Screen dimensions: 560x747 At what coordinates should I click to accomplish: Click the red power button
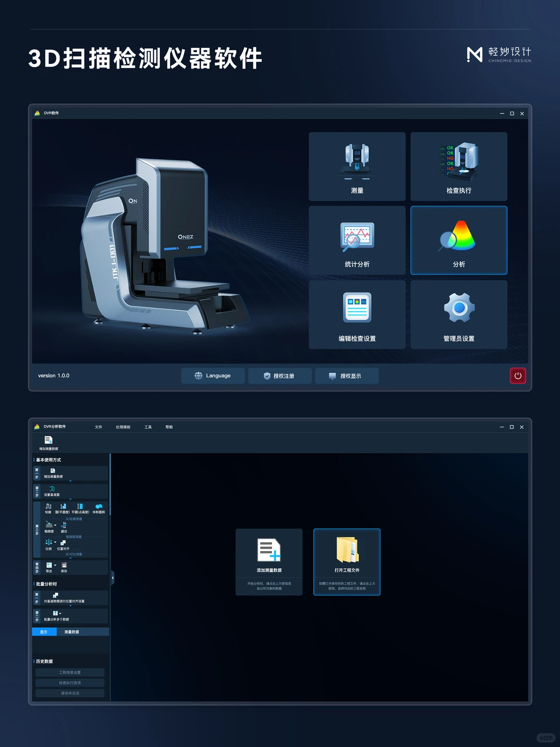click(518, 376)
